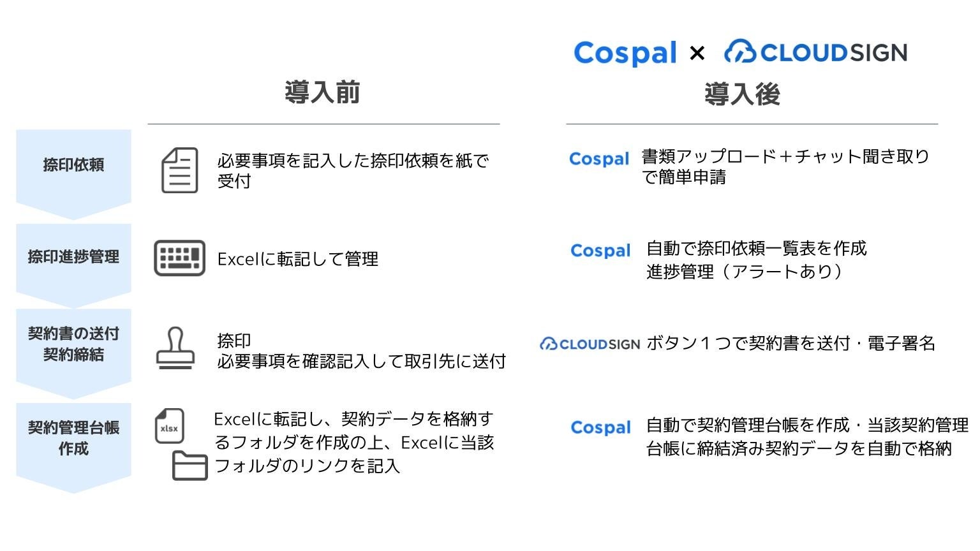Select the 捺印進捗管理 step box
The height and width of the screenshot is (551, 980).
click(x=73, y=257)
